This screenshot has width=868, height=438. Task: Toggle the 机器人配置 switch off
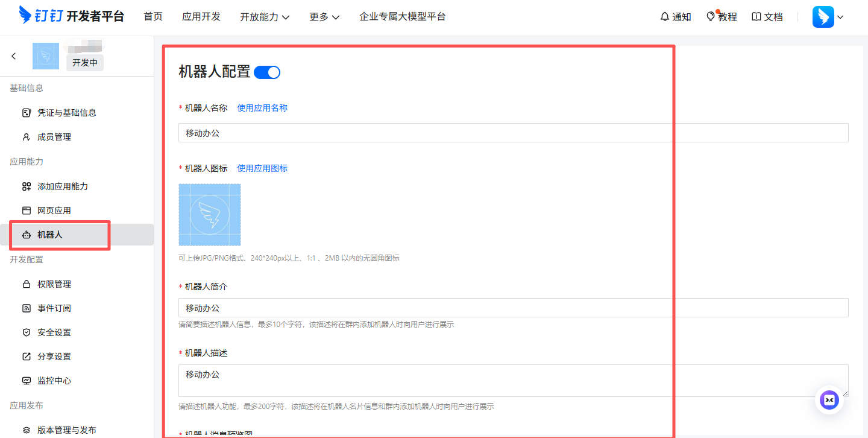(267, 72)
